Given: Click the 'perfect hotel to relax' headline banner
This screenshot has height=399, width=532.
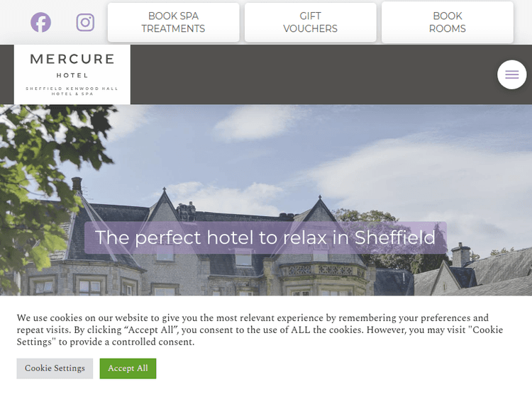Looking at the screenshot, I should click(265, 237).
